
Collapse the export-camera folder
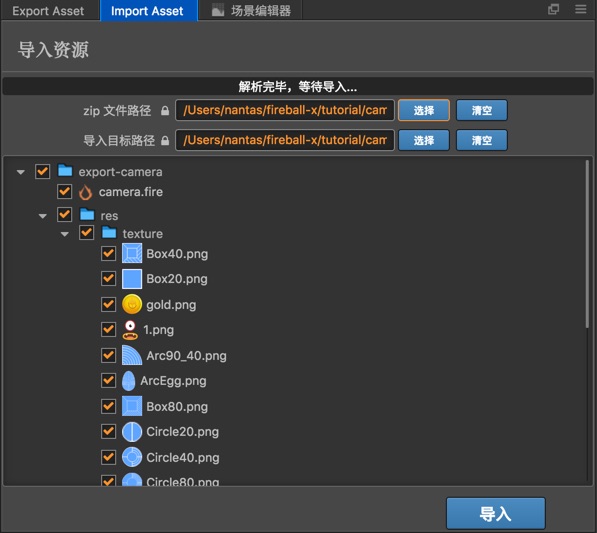21,172
